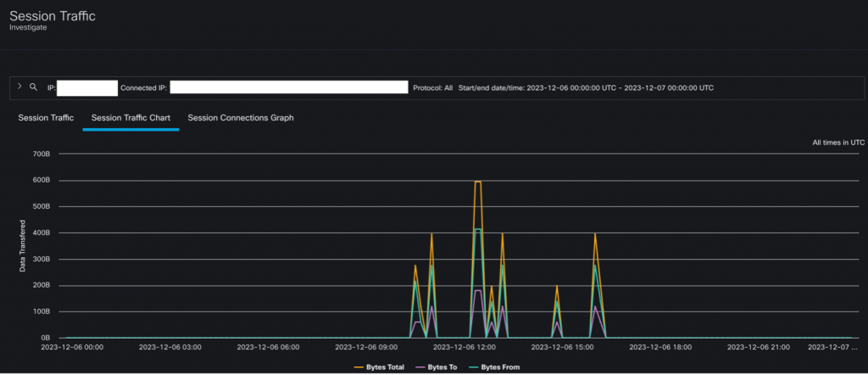Open the Session Connections Graph tab
868x375 pixels.
(241, 118)
